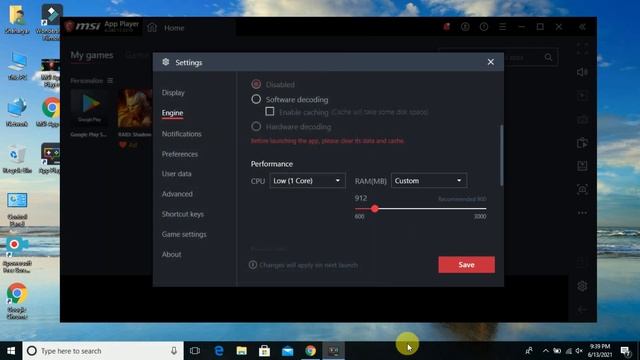Click the Type here to search box
Image resolution: width=640 pixels, height=360 pixels.
103,351
